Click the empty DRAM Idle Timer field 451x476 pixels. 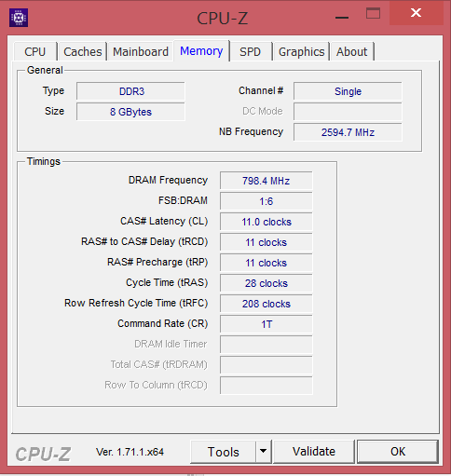(x=266, y=345)
